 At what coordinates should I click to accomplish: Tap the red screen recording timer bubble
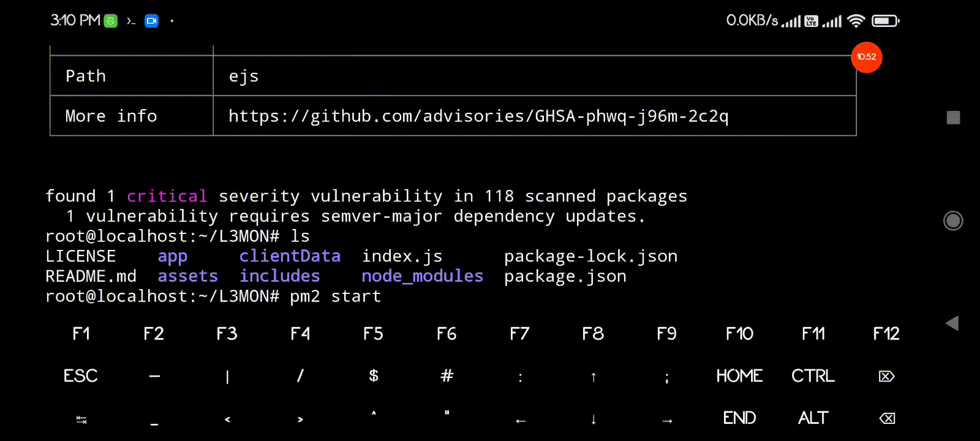coord(867,57)
